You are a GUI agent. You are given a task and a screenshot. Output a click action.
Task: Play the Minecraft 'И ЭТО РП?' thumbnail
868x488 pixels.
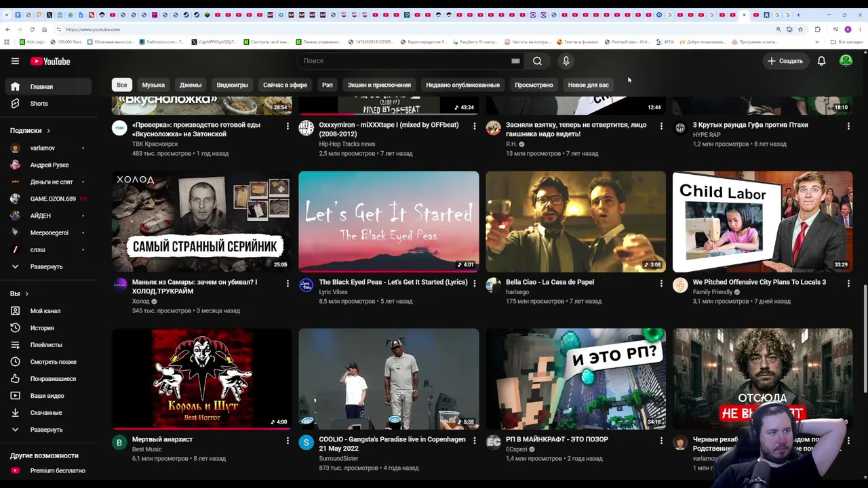(x=576, y=379)
